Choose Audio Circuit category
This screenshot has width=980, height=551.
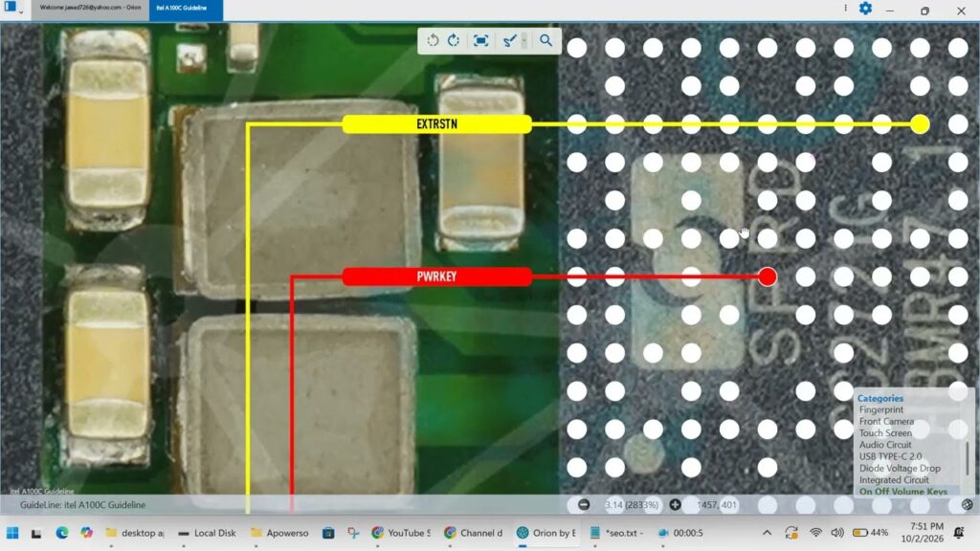[885, 445]
